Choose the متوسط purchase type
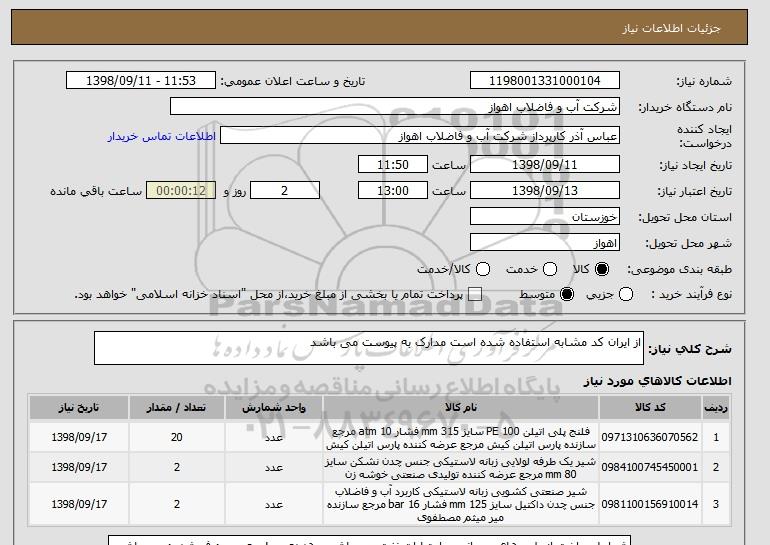The width and height of the screenshot is (770, 545). 567,294
